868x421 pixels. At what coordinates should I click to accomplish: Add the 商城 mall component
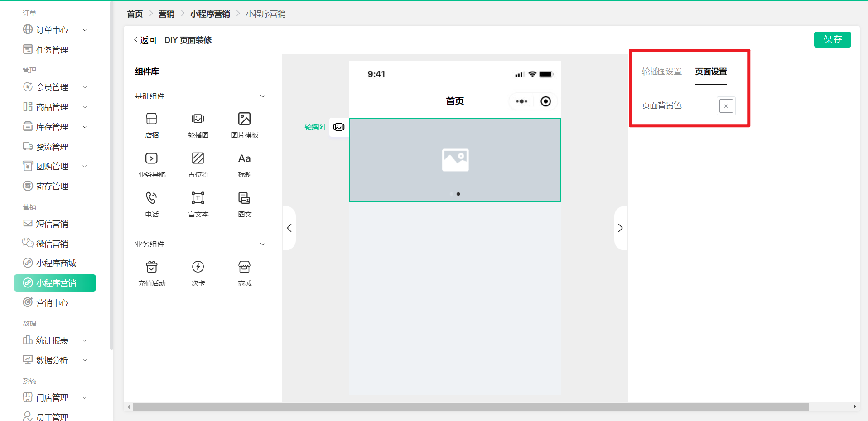pyautogui.click(x=245, y=273)
